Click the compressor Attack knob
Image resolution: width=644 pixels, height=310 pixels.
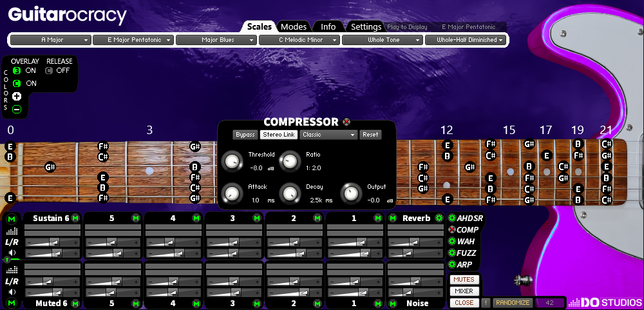(x=232, y=193)
